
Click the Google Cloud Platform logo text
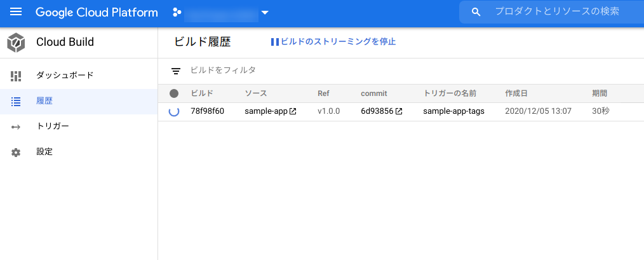click(x=97, y=12)
